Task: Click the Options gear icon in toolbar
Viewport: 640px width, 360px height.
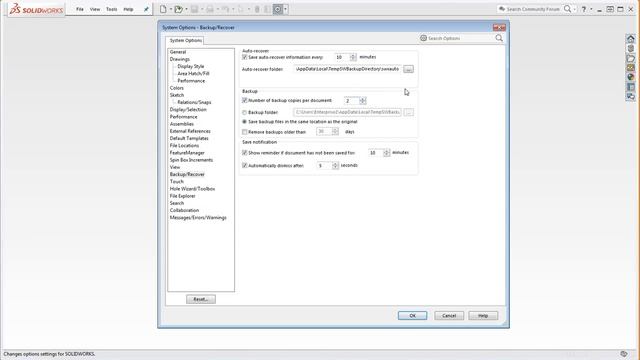Action: tap(278, 9)
